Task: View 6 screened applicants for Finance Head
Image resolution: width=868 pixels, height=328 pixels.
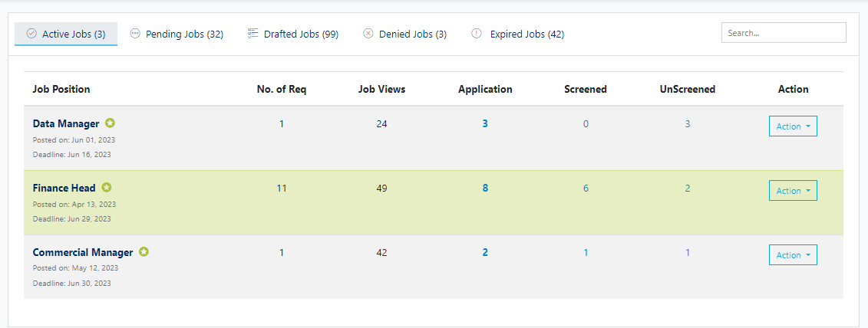Action: click(586, 188)
